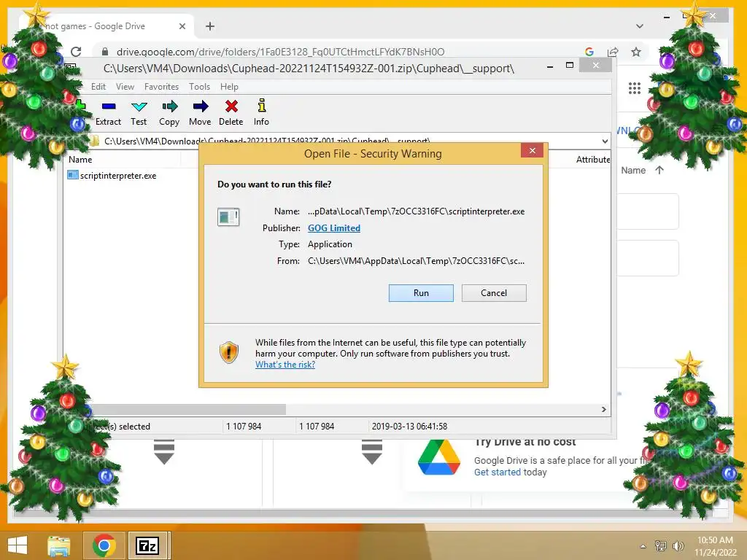Show hidden tray icons arrow
747x560 pixels.
[643, 546]
